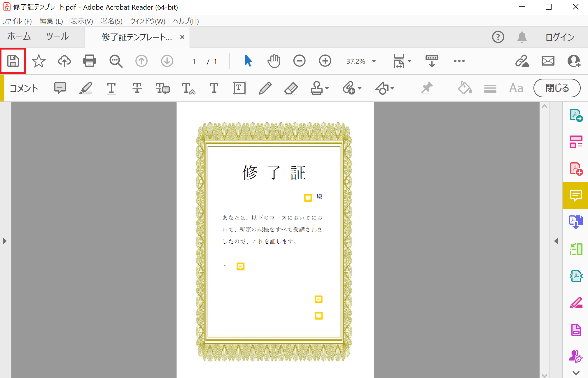Send file by email envelope icon
The height and width of the screenshot is (378, 588).
pyautogui.click(x=548, y=61)
